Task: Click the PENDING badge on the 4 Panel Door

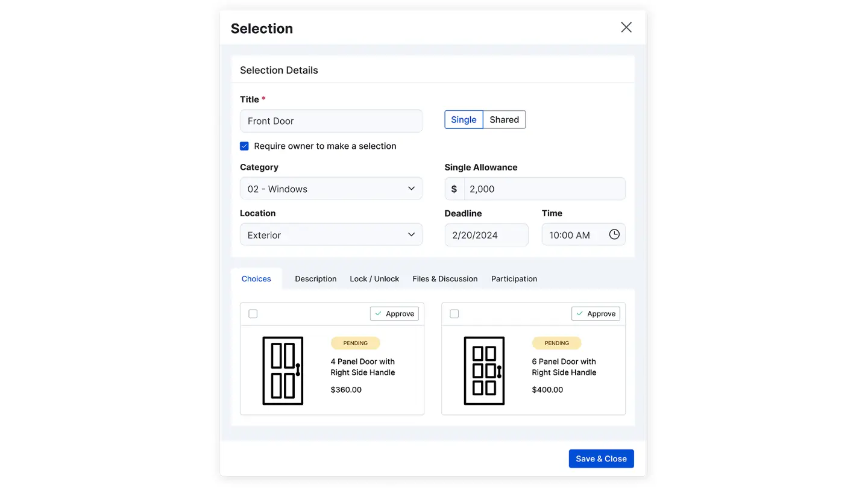Action: pyautogui.click(x=356, y=343)
